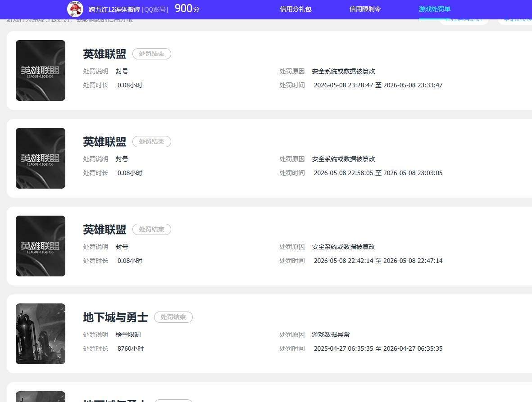Viewport: 532px width, 402px height.
Task: Click the [QQ账号] label
Action: tap(155, 9)
